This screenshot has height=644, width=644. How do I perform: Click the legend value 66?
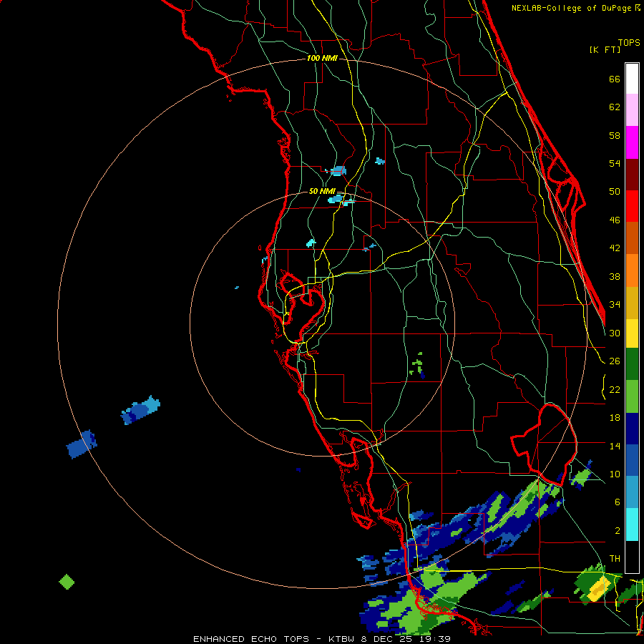point(615,79)
